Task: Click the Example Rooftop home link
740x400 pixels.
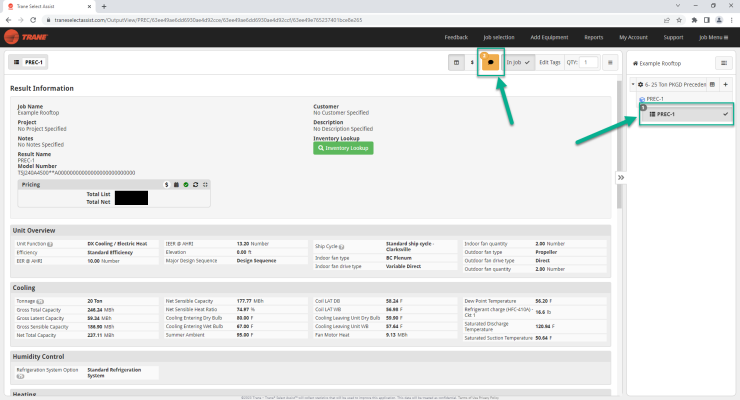Action: [656, 63]
